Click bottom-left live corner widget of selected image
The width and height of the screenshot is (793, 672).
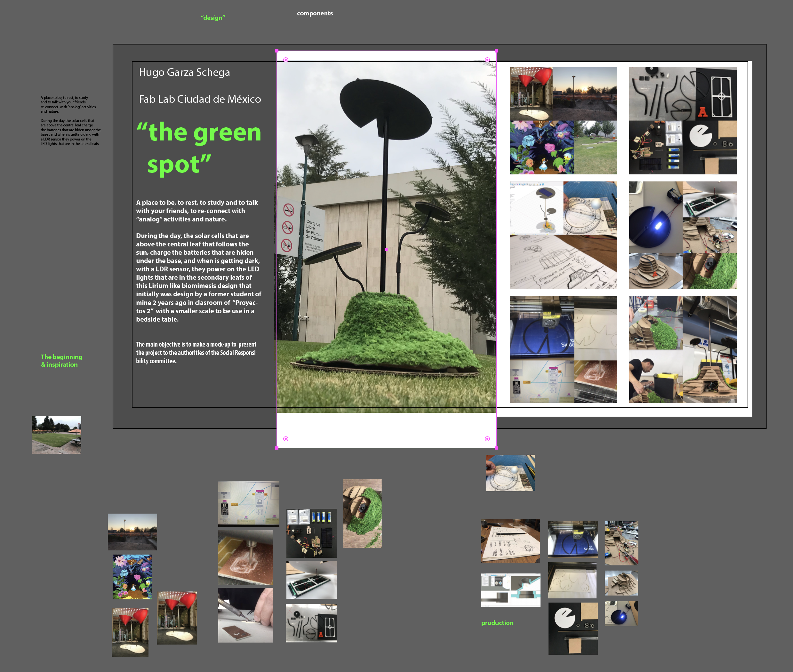[x=286, y=439]
